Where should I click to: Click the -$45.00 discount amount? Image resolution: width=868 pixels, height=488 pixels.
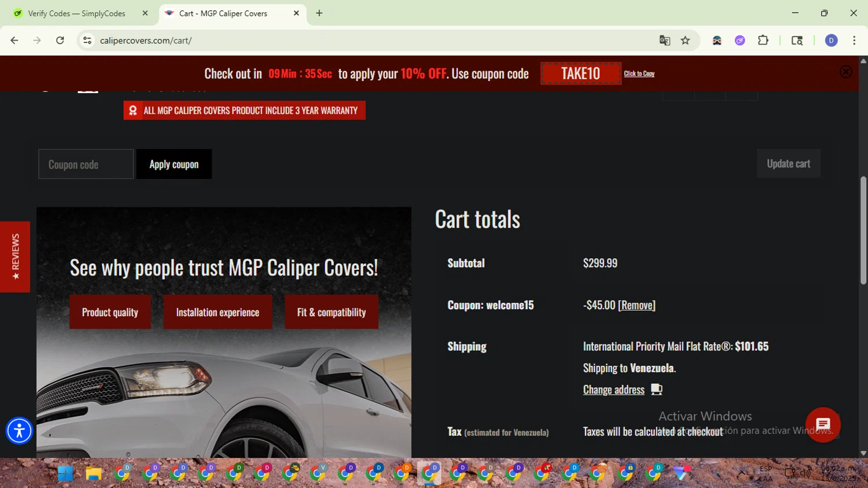click(x=599, y=305)
